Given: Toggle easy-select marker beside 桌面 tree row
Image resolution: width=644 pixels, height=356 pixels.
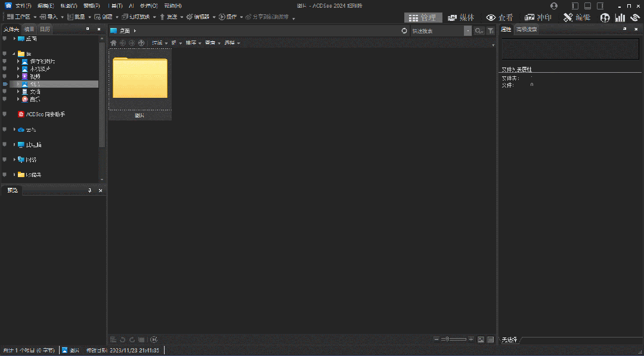Looking at the screenshot, I should [x=5, y=38].
